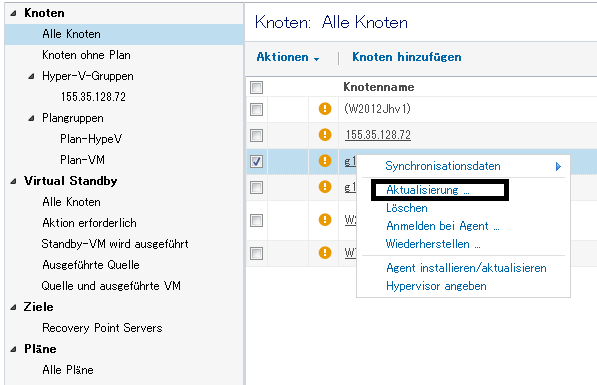Choose Aktualisierung from the context menu
597x385 pixels.
[428, 190]
